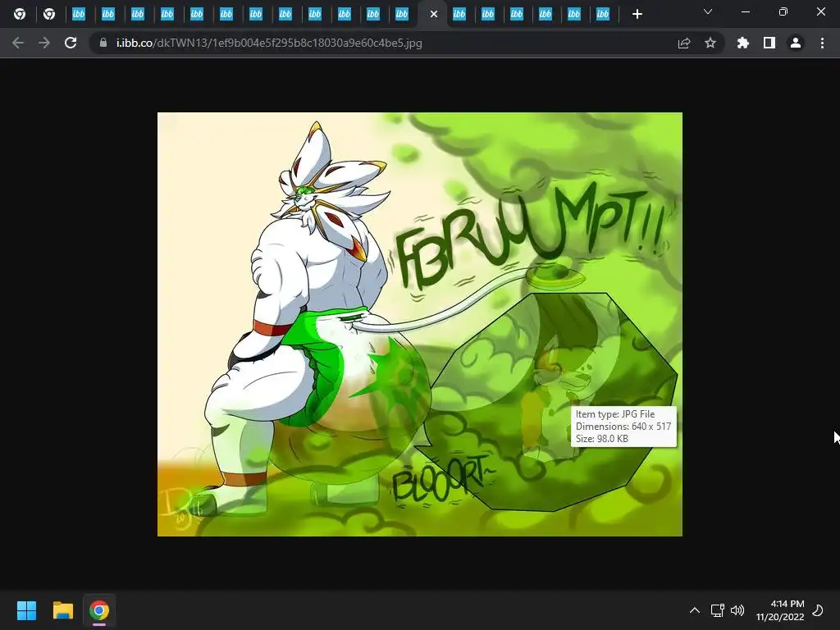Open the Chrome side panel
Image resolution: width=840 pixels, height=630 pixels.
pos(769,43)
